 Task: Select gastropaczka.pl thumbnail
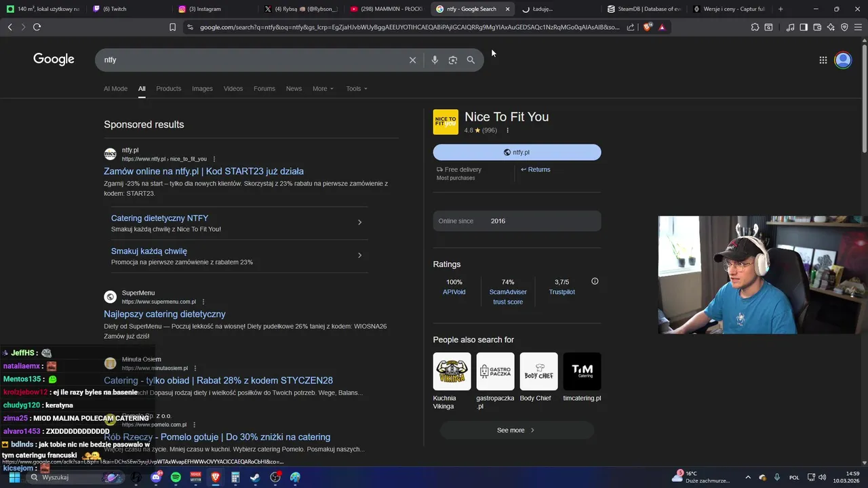(495, 371)
